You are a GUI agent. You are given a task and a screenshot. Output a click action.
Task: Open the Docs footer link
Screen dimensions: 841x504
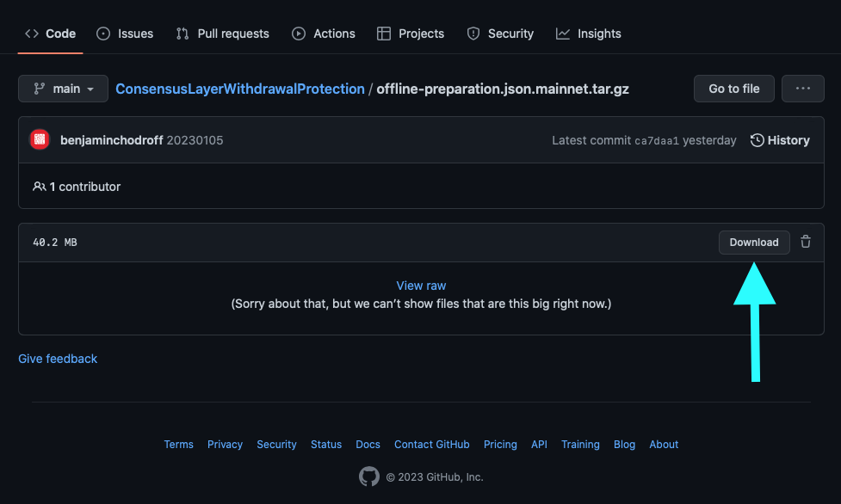click(x=368, y=445)
